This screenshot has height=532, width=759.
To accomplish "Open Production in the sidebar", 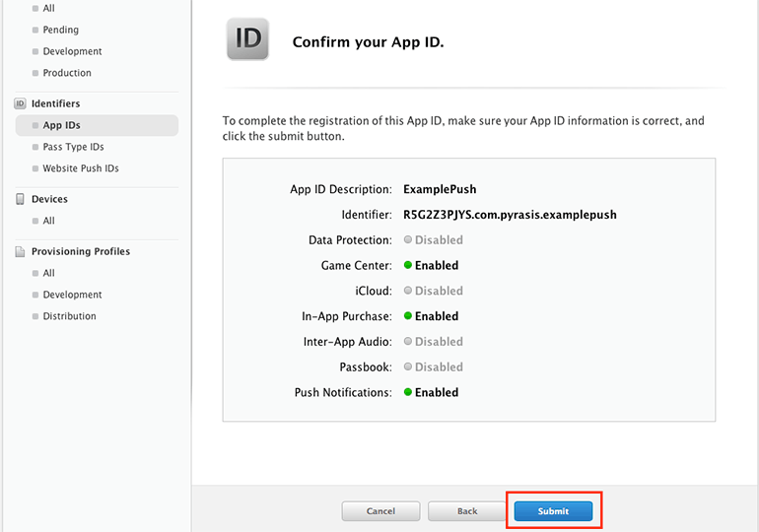I will (x=67, y=73).
